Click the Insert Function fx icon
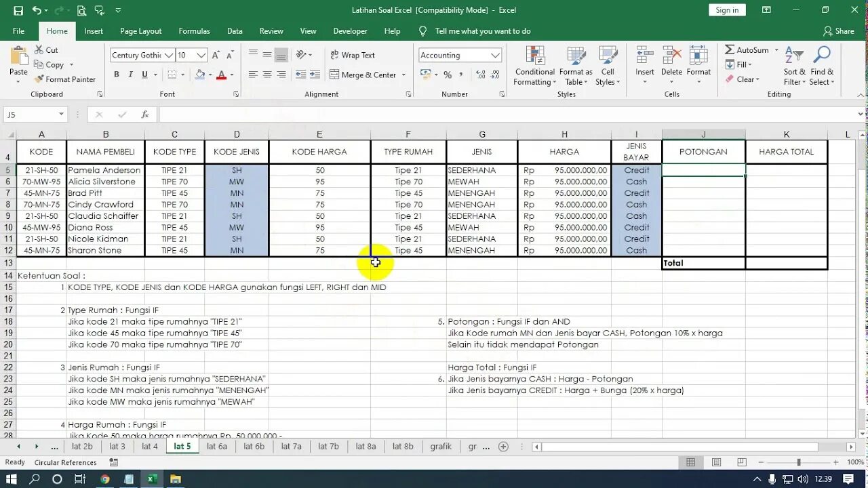Screen dimensions: 868x488 coord(145,115)
